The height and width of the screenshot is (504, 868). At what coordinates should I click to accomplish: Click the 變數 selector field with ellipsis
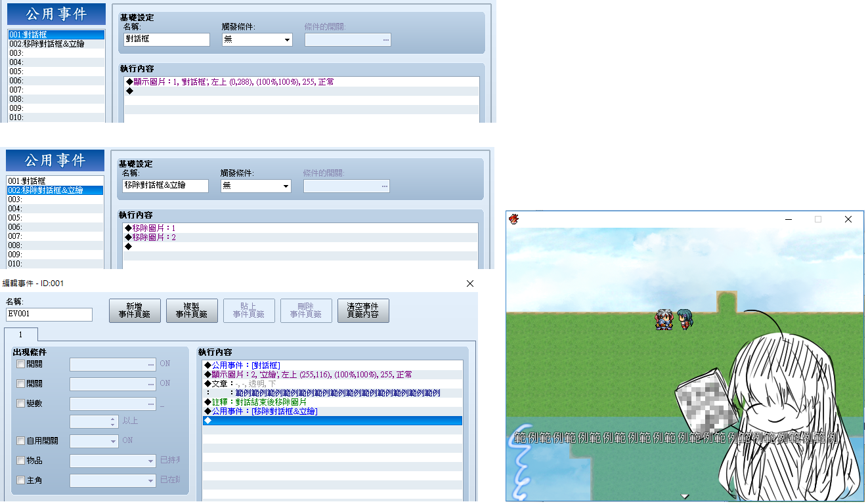[x=113, y=404]
